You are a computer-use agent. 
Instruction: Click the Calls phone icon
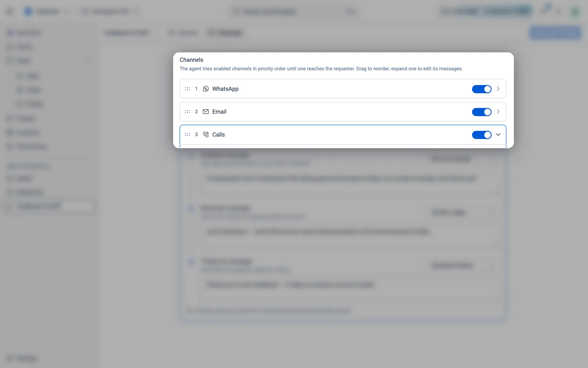206,135
